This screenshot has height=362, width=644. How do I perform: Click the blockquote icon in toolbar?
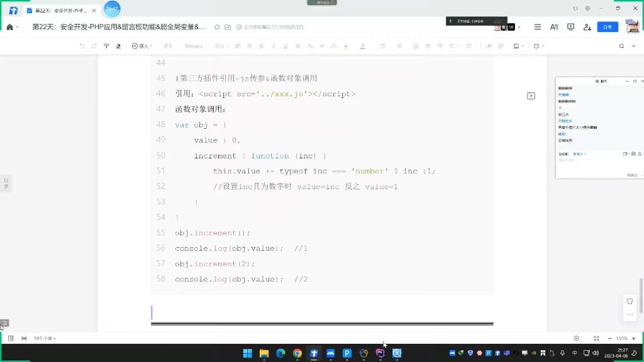[489, 46]
